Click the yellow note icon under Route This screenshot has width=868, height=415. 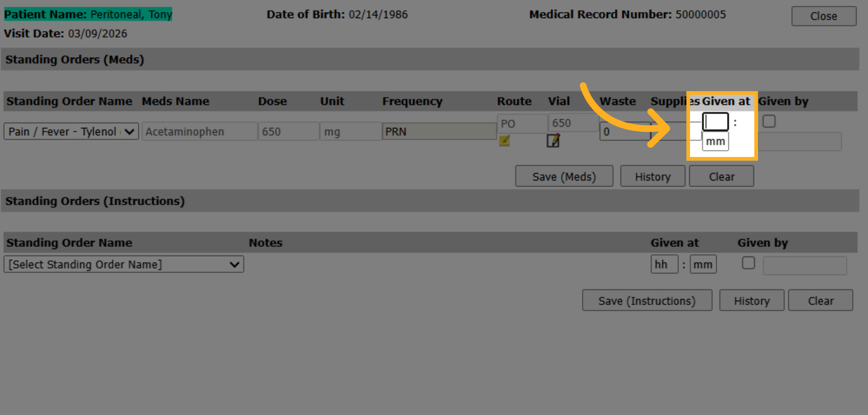coord(504,141)
